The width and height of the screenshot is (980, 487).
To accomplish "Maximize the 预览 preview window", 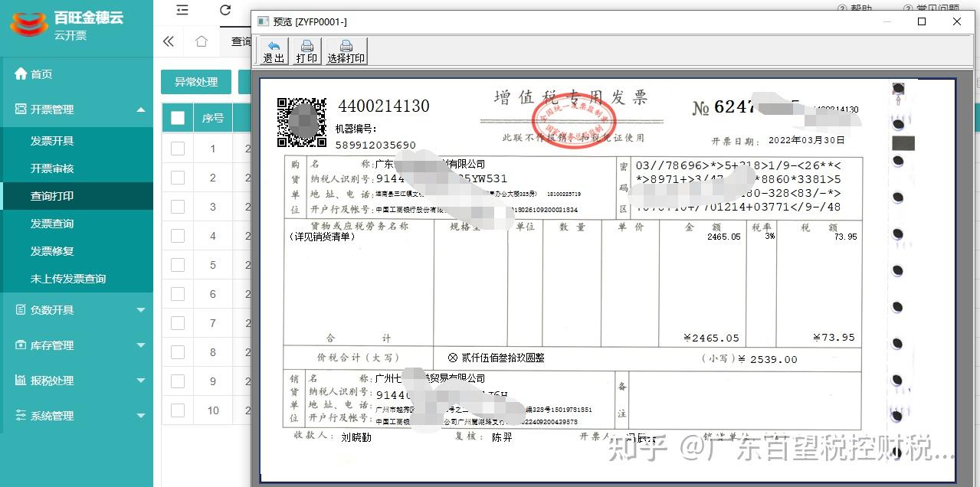I will (x=922, y=21).
